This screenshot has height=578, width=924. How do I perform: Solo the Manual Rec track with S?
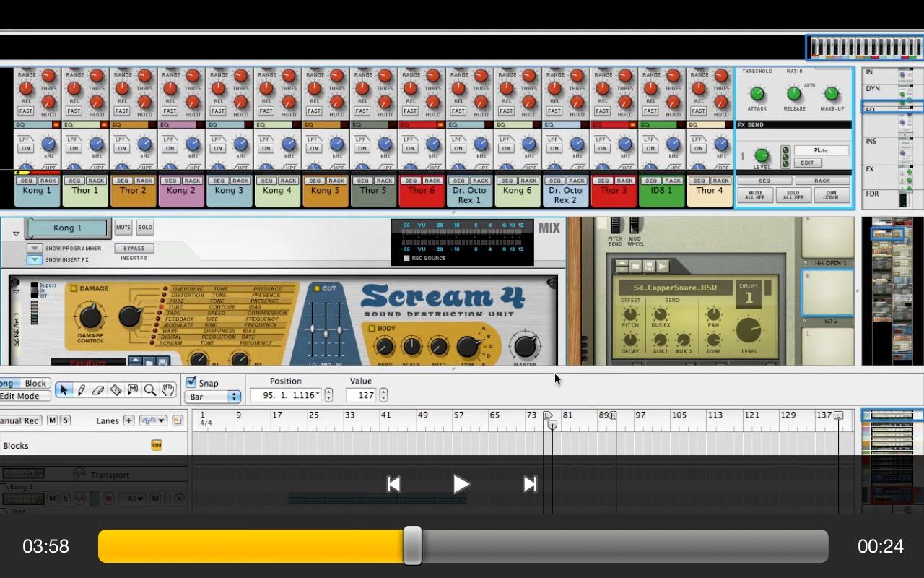click(65, 420)
